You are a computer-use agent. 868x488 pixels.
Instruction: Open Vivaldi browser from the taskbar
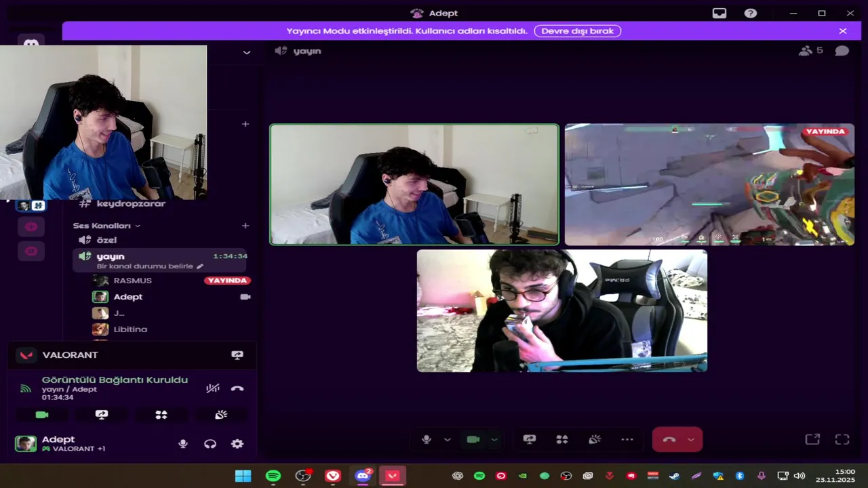(333, 476)
